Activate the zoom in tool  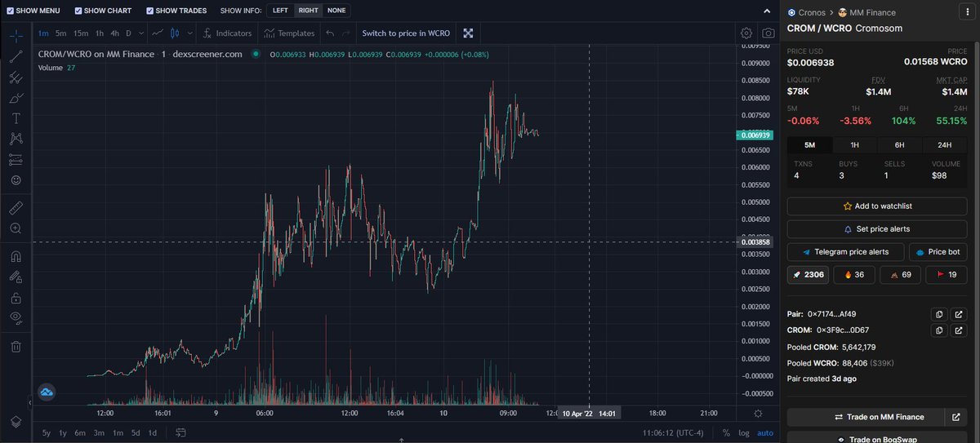click(x=16, y=228)
